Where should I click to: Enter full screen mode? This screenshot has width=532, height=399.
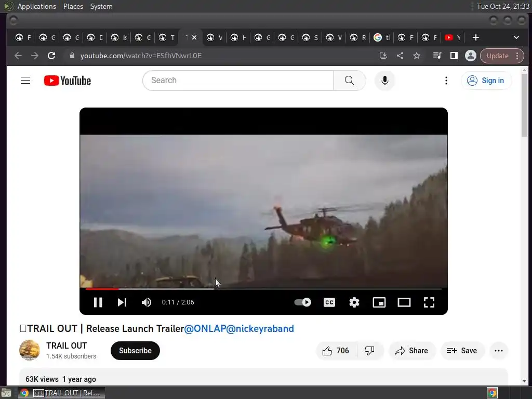(429, 302)
